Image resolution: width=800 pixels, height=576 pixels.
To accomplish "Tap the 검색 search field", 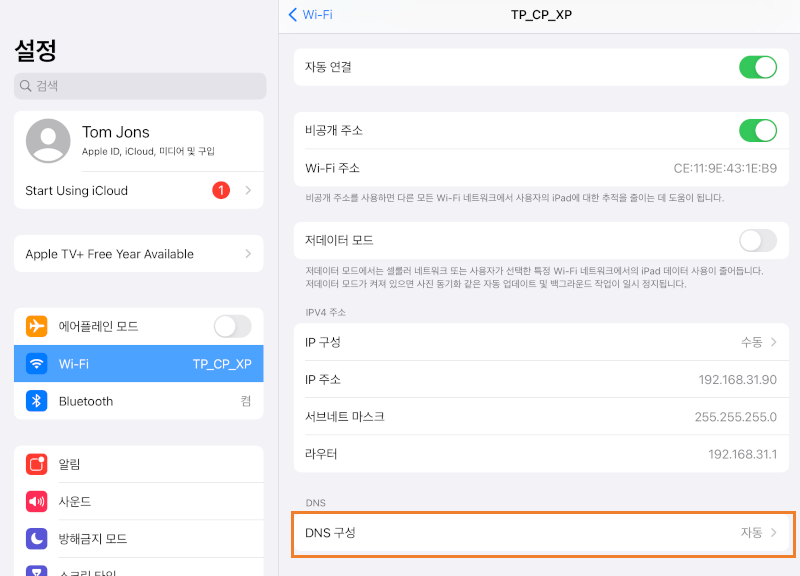I will coord(139,87).
